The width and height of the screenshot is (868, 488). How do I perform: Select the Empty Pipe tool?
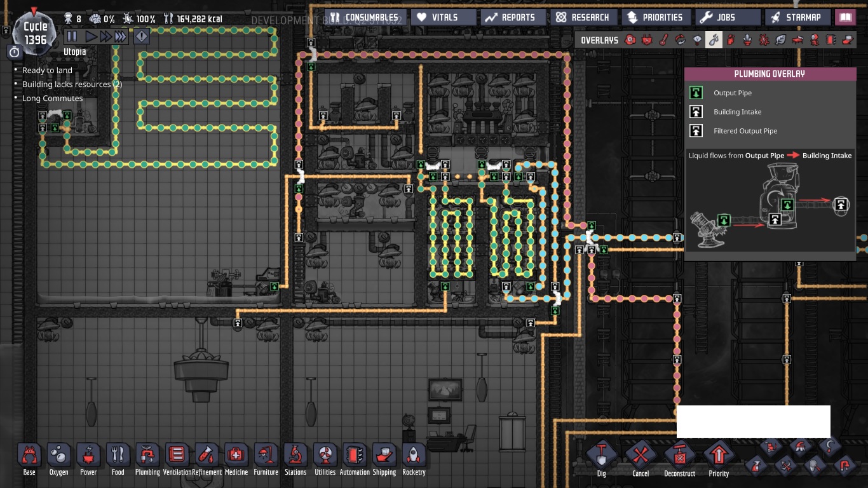pos(845,466)
